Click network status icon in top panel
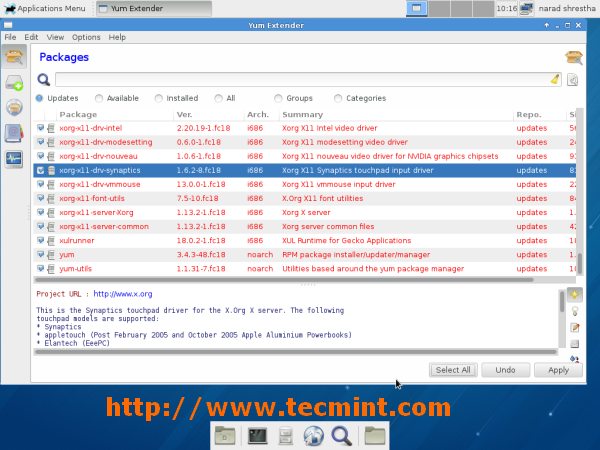Viewport: 600px width, 450px height. click(527, 8)
